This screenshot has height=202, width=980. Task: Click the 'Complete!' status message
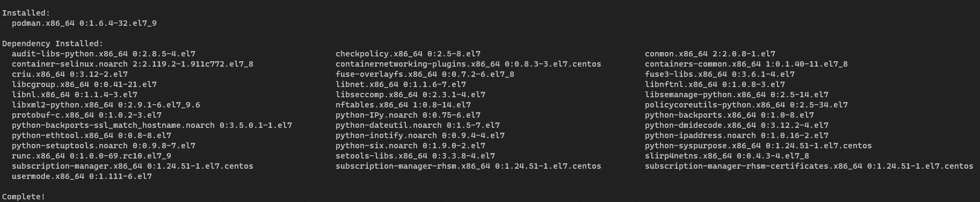(24, 197)
